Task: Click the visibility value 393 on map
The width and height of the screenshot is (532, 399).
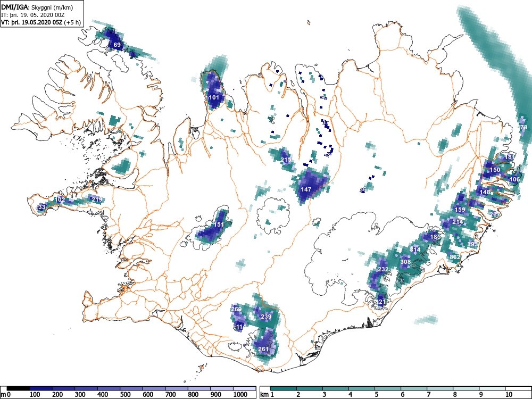Action: [x=472, y=244]
